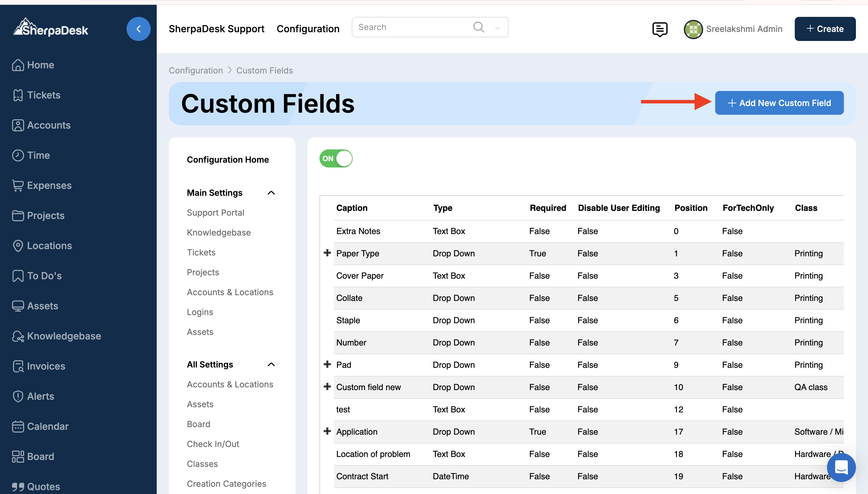Open the Calendar sidebar item

[48, 426]
